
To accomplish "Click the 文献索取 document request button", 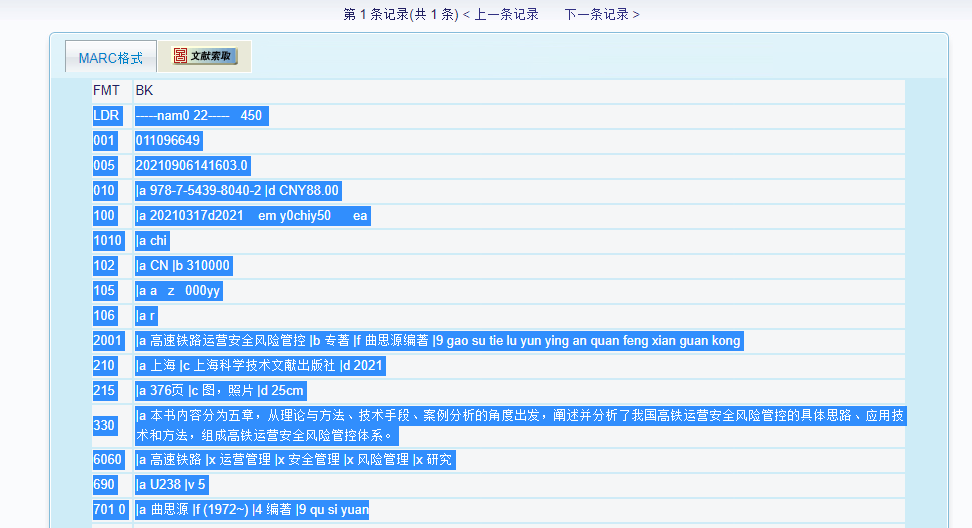I will pyautogui.click(x=205, y=56).
